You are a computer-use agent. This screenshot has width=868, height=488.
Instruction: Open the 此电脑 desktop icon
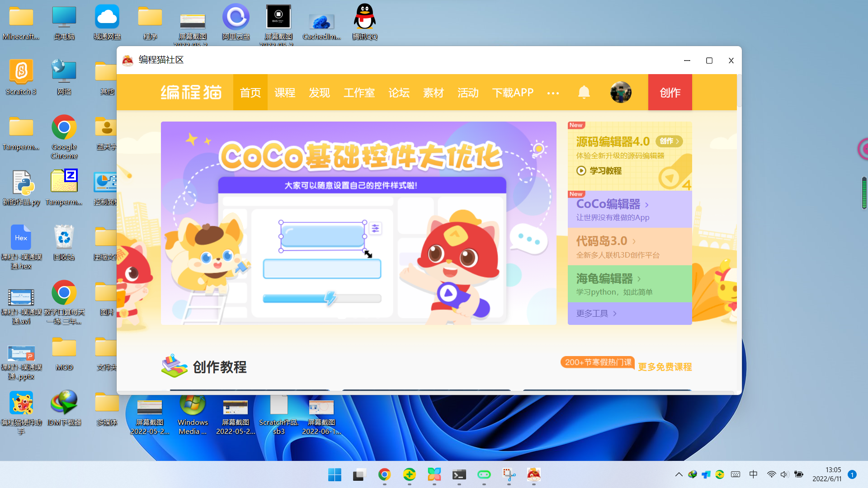[64, 23]
